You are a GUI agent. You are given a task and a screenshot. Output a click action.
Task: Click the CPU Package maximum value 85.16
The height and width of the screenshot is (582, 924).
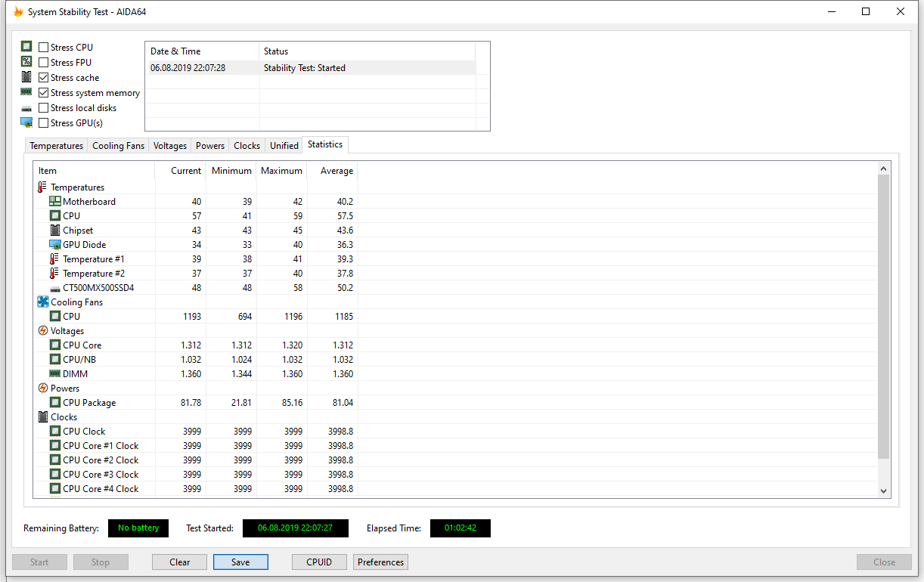click(x=291, y=403)
